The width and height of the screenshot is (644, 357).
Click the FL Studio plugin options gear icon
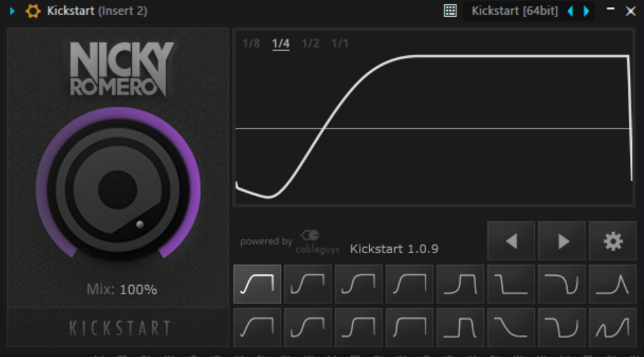coord(32,11)
